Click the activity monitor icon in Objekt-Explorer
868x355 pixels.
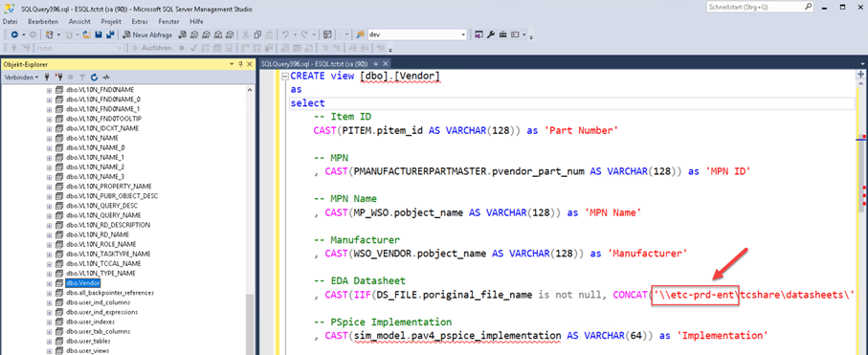click(106, 77)
